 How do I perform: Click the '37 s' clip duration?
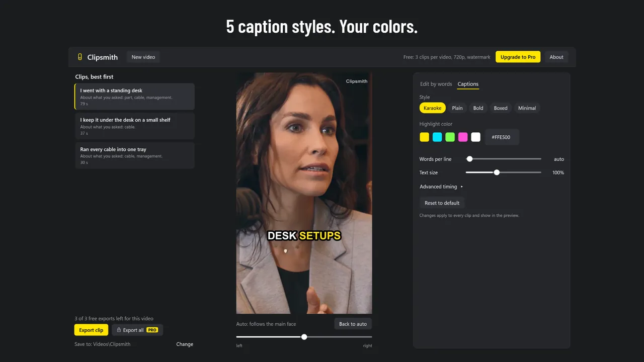point(84,133)
